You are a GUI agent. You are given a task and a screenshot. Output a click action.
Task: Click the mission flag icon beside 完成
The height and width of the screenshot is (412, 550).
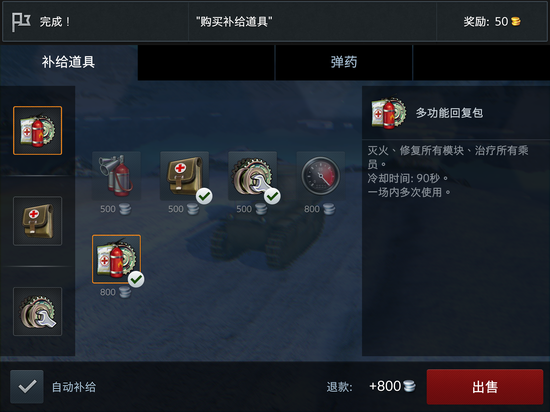tap(21, 22)
